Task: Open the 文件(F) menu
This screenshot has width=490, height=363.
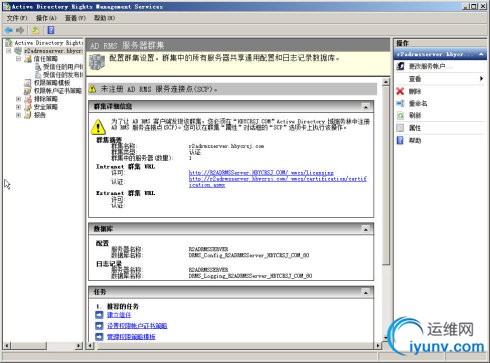Action: (x=17, y=18)
